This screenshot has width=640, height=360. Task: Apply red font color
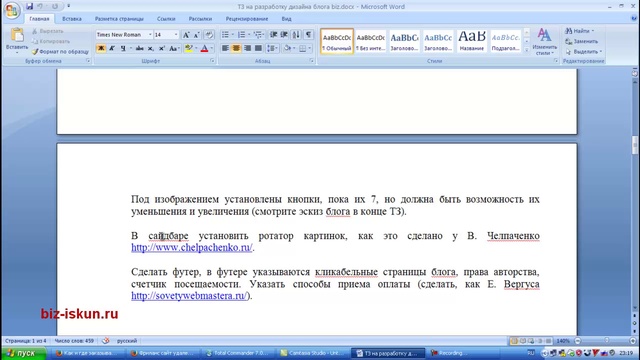click(x=204, y=48)
